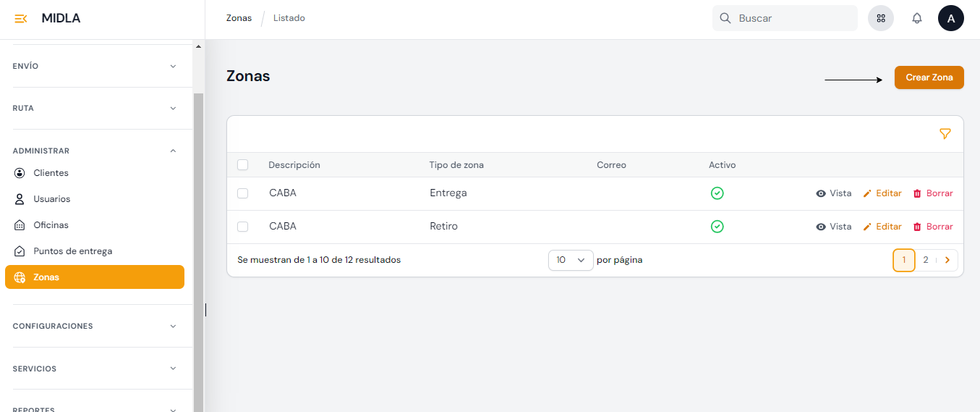Screen dimensions: 980x412
Task: Open the user avatar menu
Action: tap(950, 19)
